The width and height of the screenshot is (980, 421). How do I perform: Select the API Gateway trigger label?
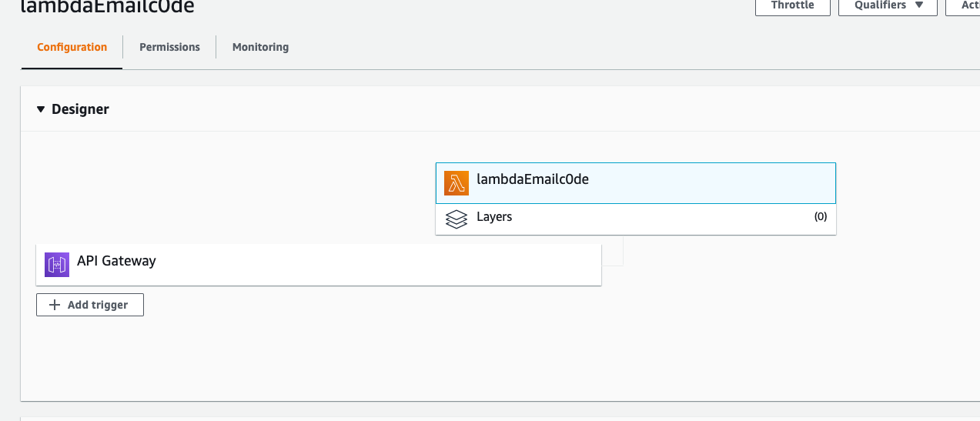(116, 261)
